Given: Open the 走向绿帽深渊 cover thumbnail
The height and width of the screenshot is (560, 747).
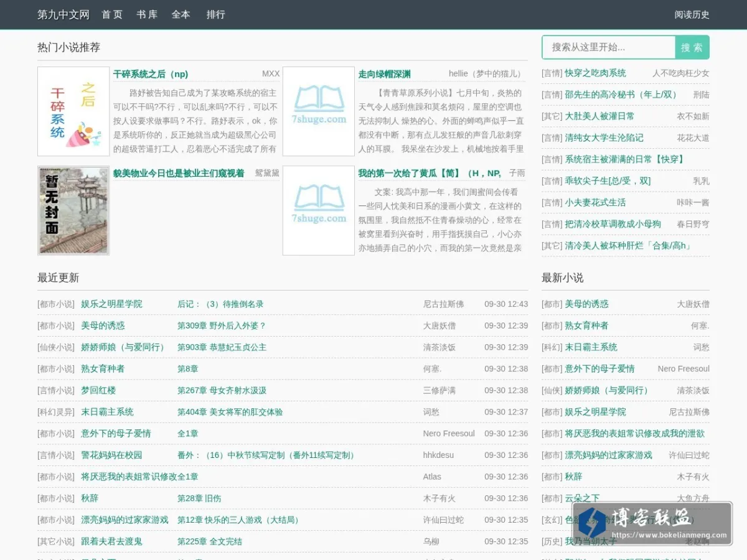Looking at the screenshot, I should (x=319, y=111).
